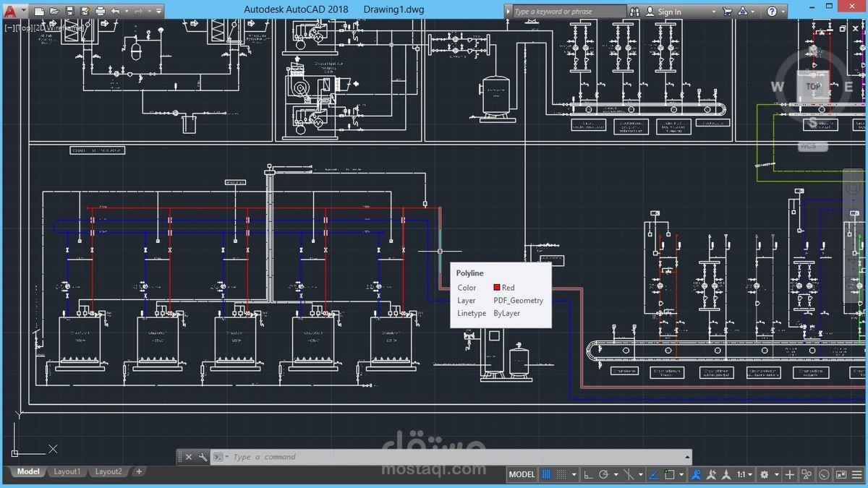
Task: Open status bar customization menu icon
Action: coord(857,475)
